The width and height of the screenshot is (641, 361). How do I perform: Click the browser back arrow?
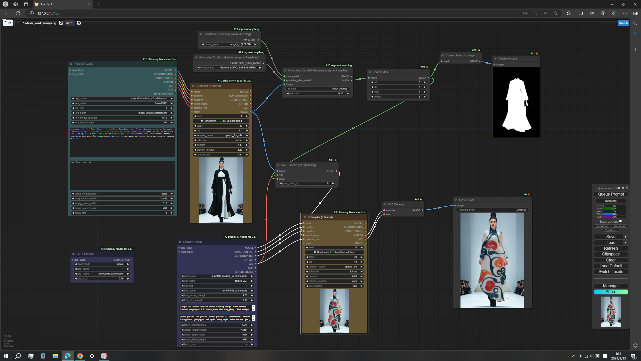click(6, 13)
